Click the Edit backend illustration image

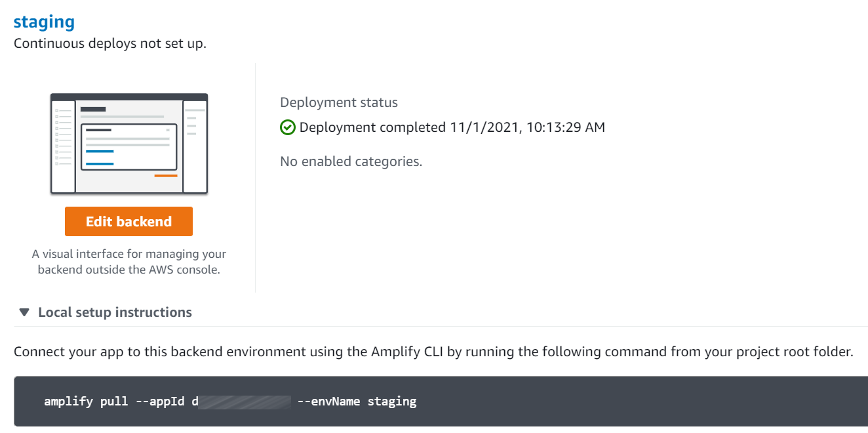(x=128, y=144)
